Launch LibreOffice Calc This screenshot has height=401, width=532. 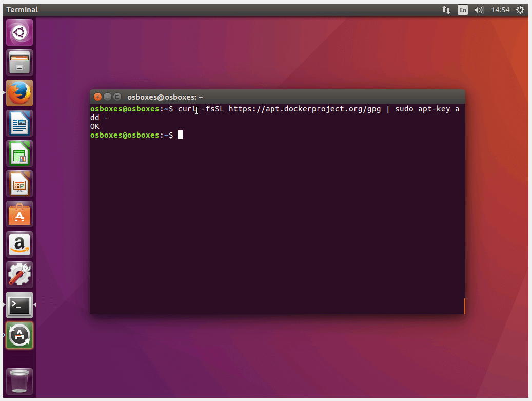click(19, 154)
